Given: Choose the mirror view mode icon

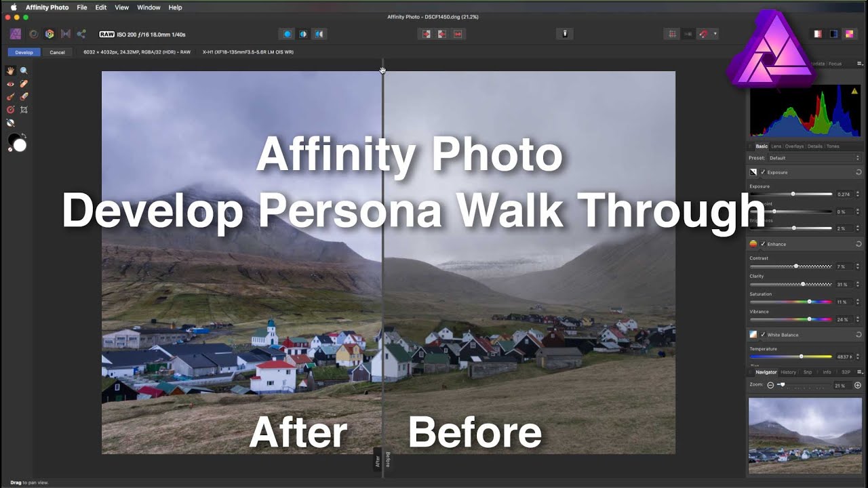Looking at the screenshot, I should point(319,34).
